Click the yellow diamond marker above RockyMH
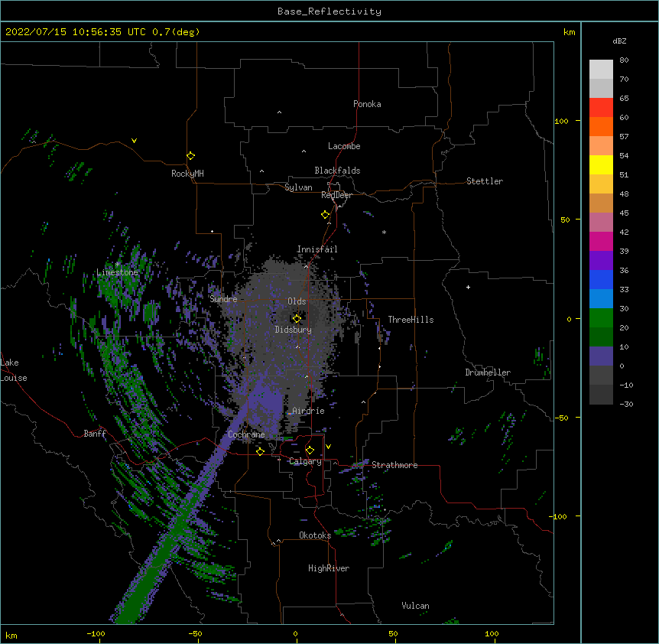 click(x=190, y=156)
